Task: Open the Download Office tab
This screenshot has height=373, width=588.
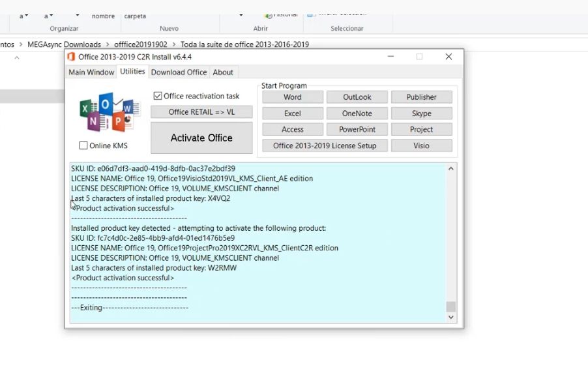Action: (179, 72)
